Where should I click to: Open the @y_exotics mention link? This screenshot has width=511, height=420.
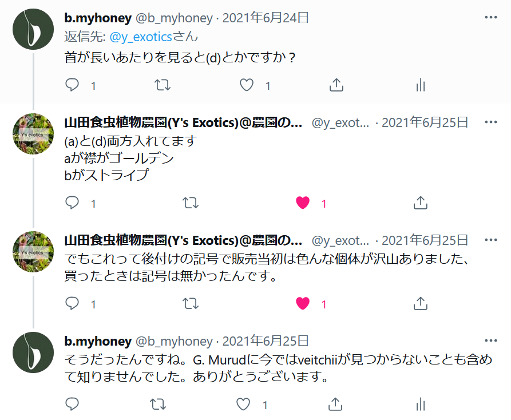[141, 37]
